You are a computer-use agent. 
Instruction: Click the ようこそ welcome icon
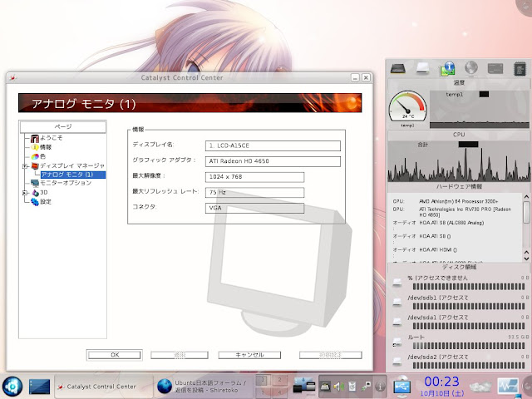pos(35,138)
